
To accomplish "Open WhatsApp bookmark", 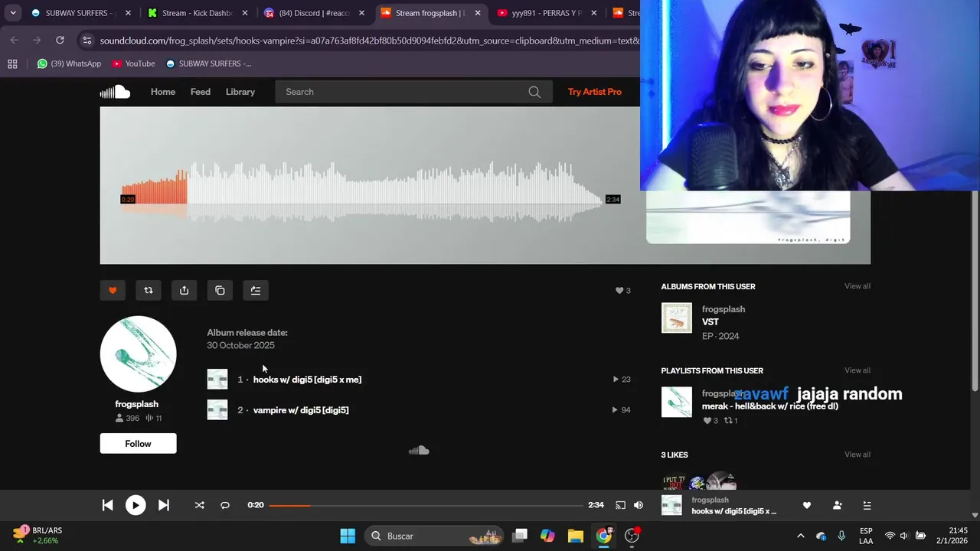I will 69,64.
